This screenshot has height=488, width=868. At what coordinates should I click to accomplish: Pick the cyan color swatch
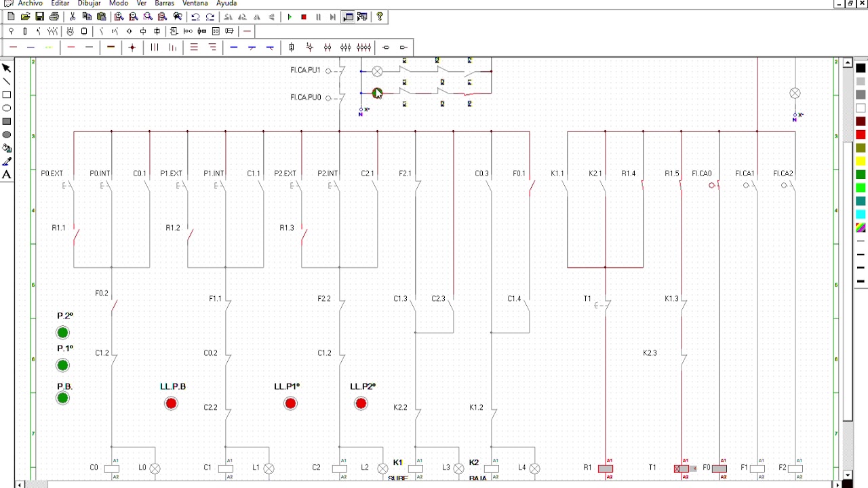[x=861, y=214]
